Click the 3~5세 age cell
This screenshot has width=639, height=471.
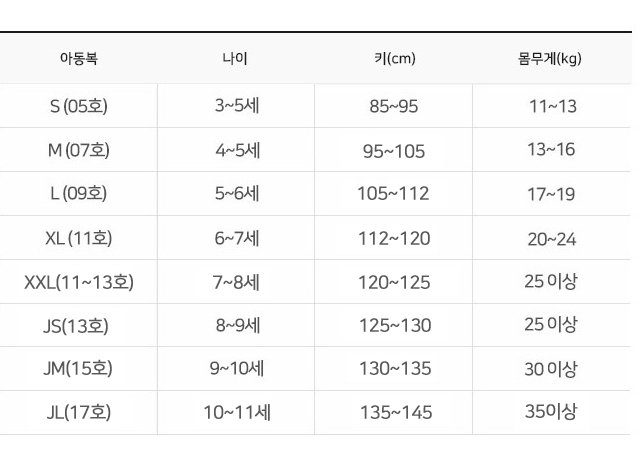237,106
